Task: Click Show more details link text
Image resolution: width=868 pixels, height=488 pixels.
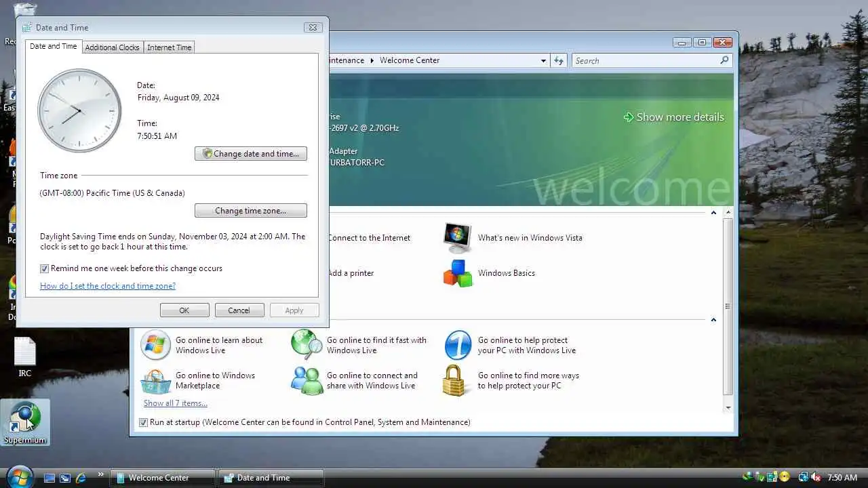Action: click(680, 117)
